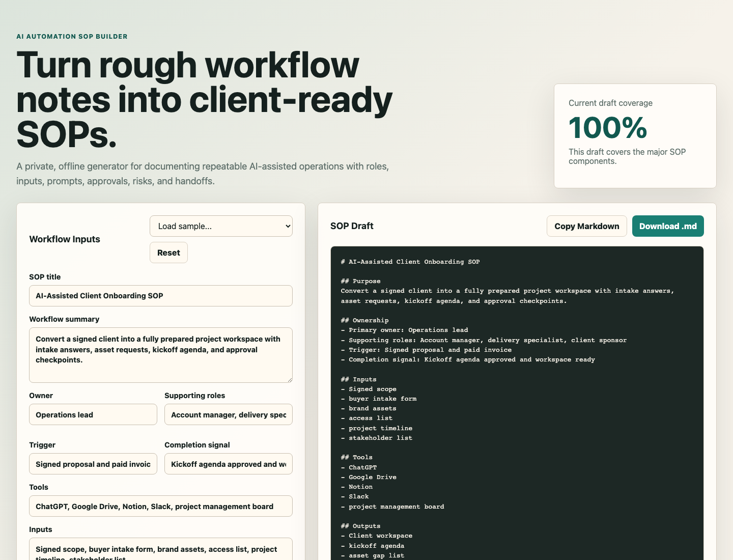
Task: Click '- Completion signal' line in draft
Action: pos(468,359)
